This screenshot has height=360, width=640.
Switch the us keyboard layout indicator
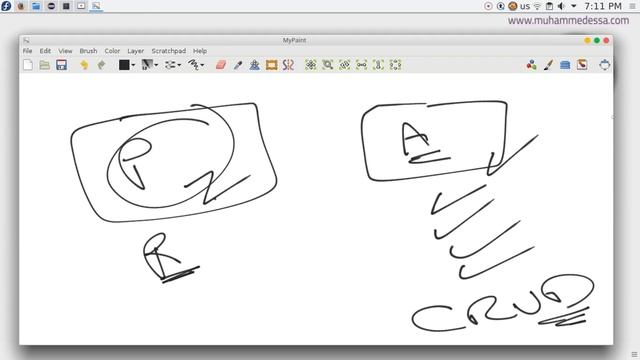click(x=525, y=6)
